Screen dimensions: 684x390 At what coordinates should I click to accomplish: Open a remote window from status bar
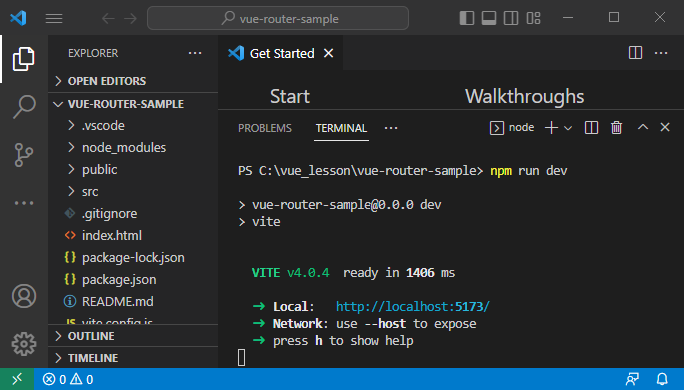click(17, 379)
